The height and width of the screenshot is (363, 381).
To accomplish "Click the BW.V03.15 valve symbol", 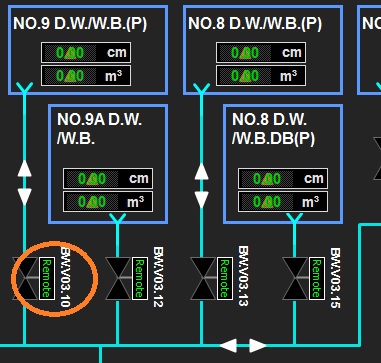I will [x=295, y=278].
